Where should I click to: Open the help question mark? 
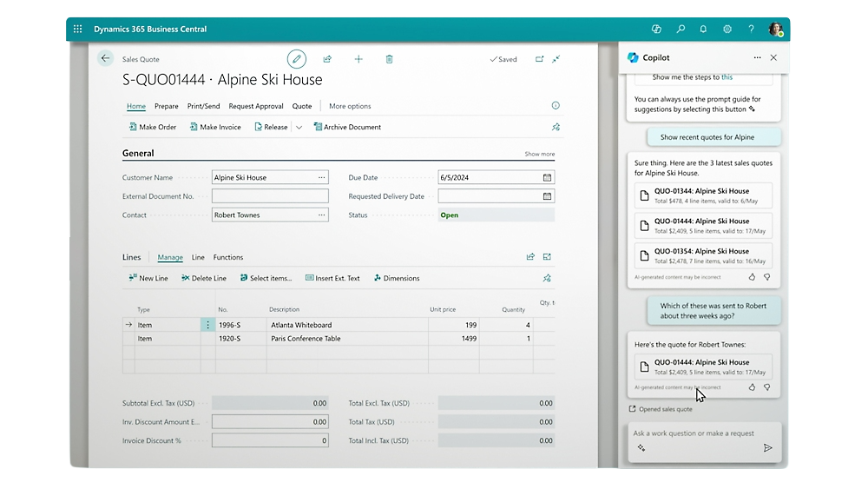[x=751, y=29]
